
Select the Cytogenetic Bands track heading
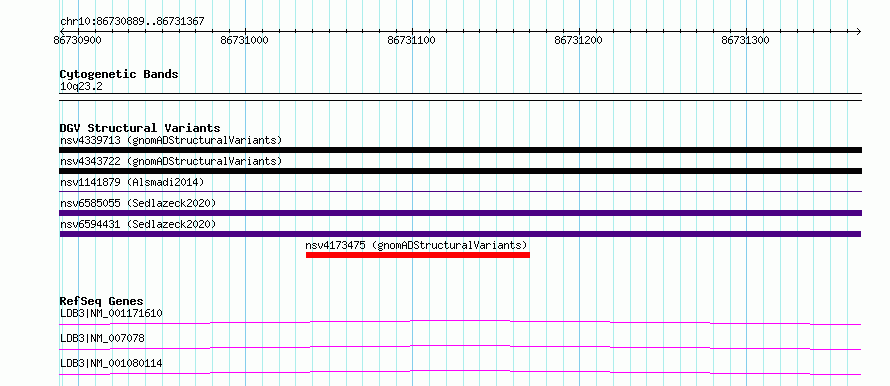119,74
